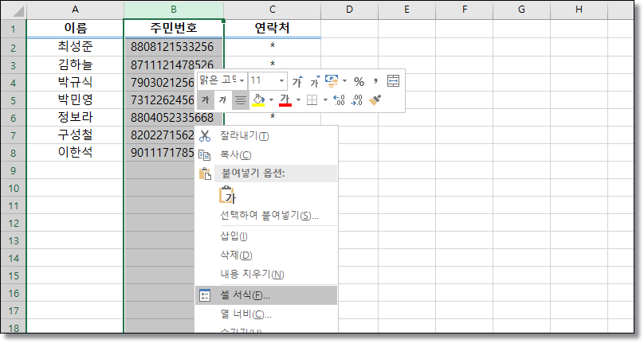Screen dimensions: 644x355
Task: Increase font size in mini toolbar
Action: tap(297, 81)
